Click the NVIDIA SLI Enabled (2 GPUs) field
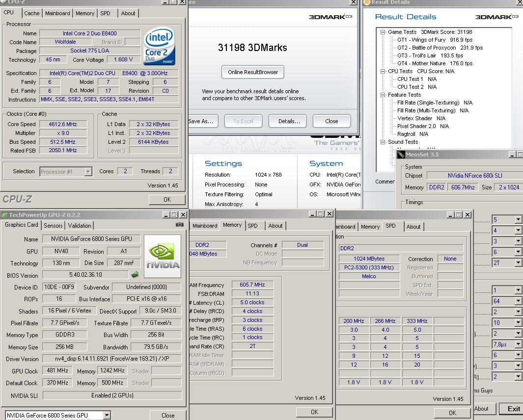The image size is (523, 420). point(112,395)
